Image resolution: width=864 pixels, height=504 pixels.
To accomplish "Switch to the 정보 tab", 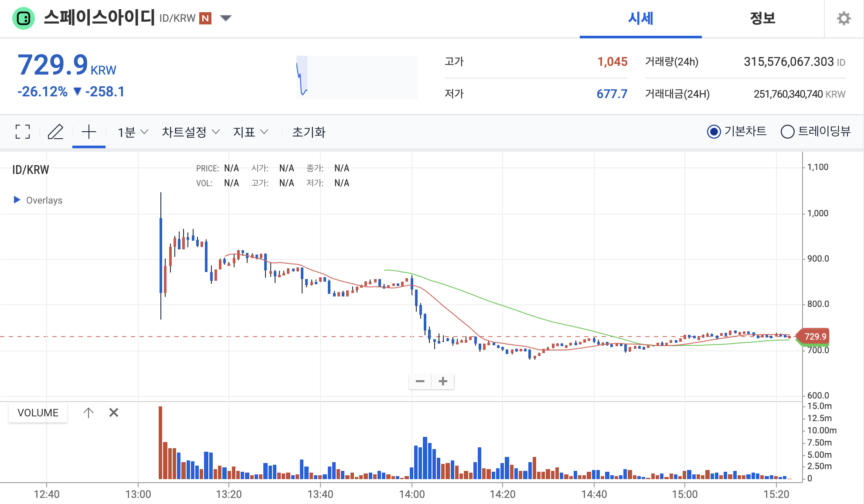I will [x=762, y=19].
